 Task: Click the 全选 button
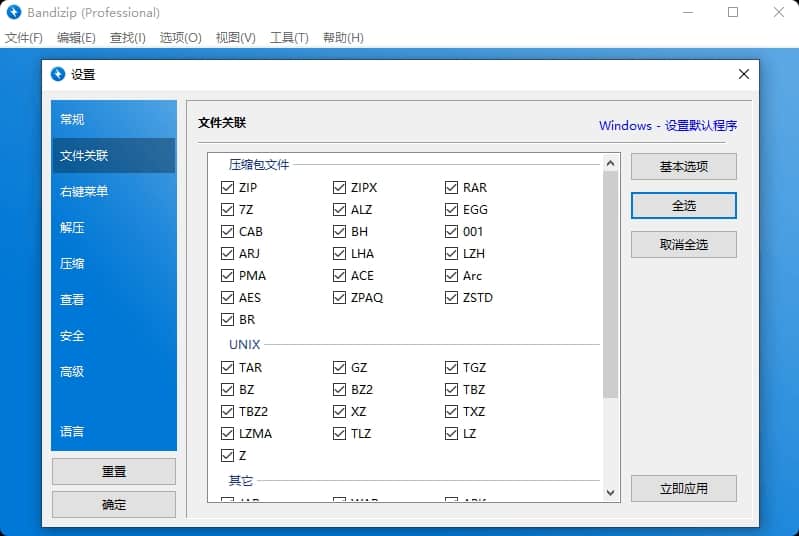coord(683,206)
